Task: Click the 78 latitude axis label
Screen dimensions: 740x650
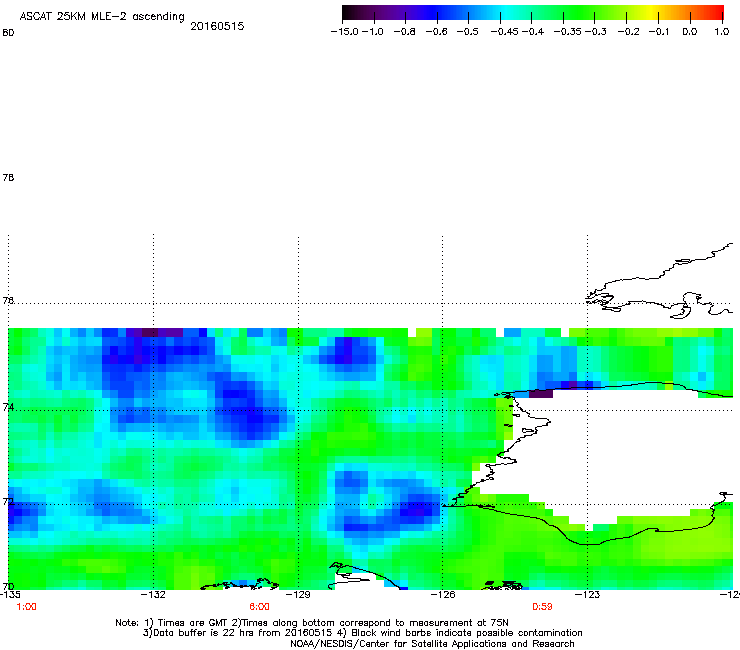Action: pyautogui.click(x=8, y=178)
